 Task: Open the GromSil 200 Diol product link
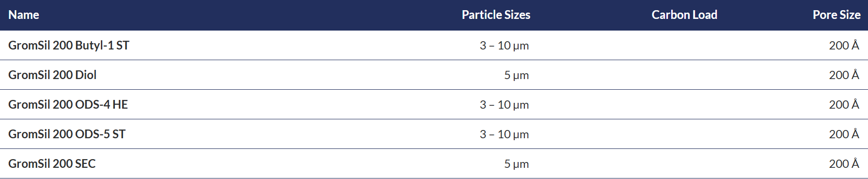pos(52,75)
